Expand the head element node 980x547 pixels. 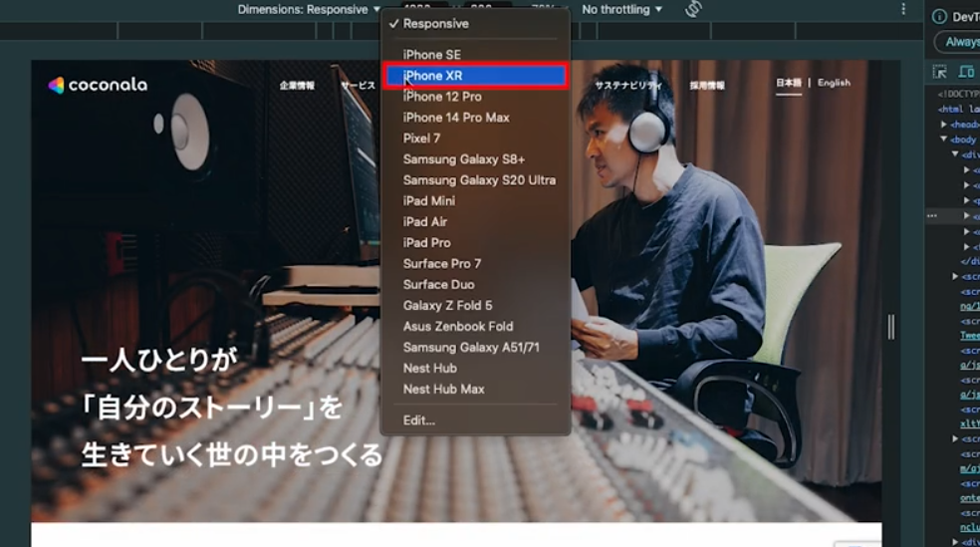944,125
